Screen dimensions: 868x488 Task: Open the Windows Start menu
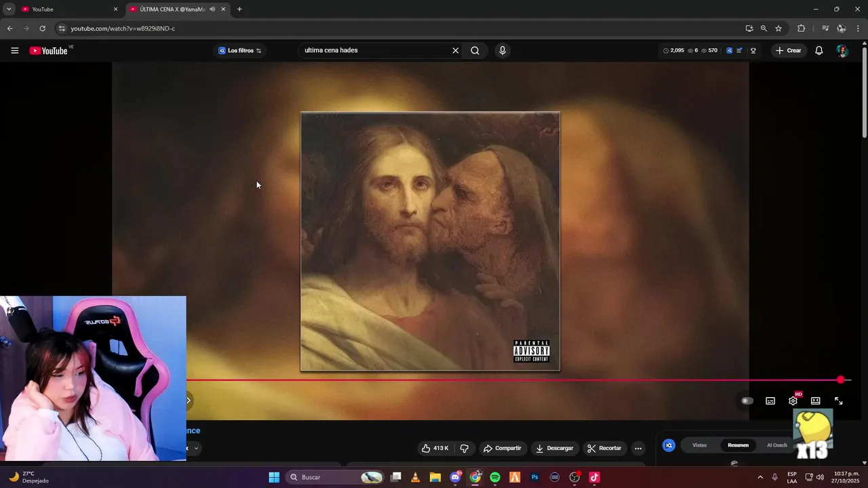coord(274,477)
